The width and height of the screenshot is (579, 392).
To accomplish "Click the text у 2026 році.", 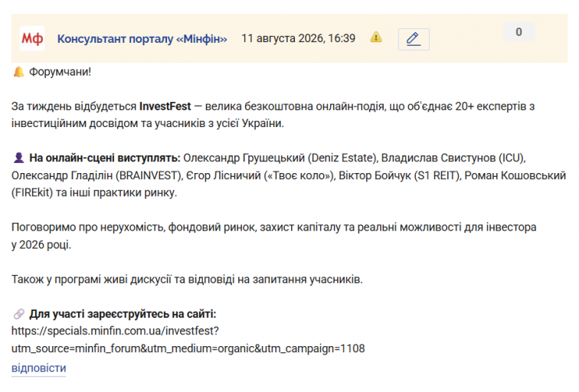I will click(41, 245).
